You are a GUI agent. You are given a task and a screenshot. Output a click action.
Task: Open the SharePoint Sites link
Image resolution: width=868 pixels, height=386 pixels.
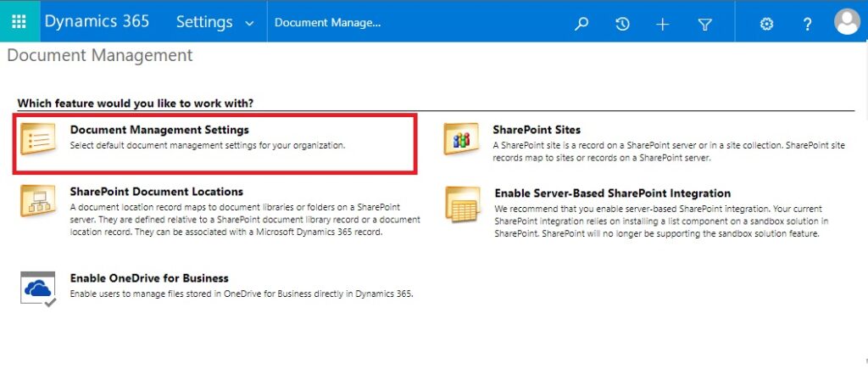point(537,130)
